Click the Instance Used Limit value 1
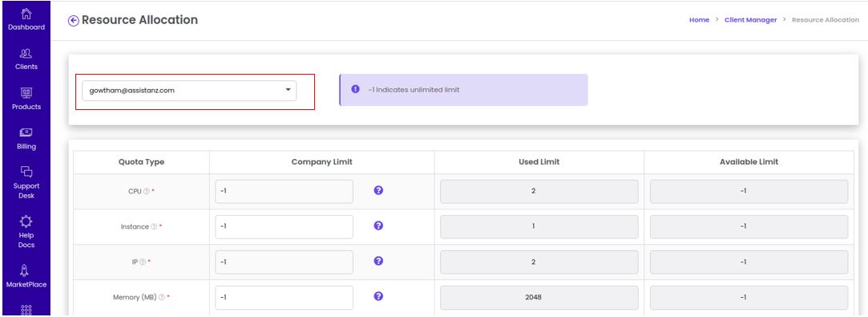Viewport: 868px width, 317px height. [x=539, y=226]
